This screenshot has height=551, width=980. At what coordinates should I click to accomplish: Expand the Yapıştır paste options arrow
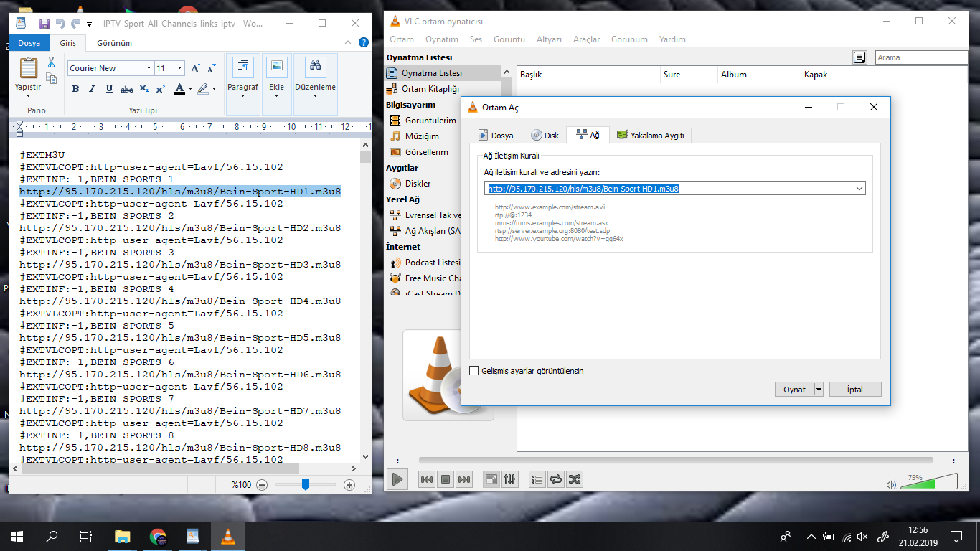(29, 96)
